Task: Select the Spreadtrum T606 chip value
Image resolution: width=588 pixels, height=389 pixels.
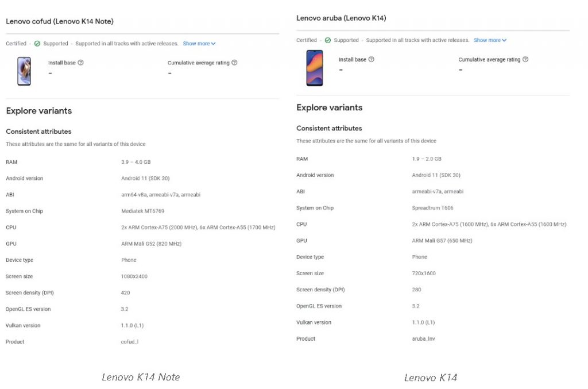Action: click(433, 208)
